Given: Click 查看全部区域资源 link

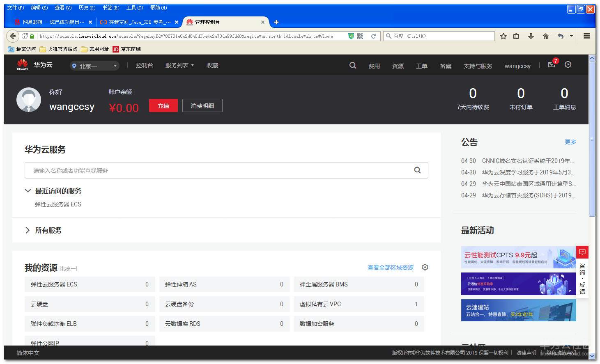Looking at the screenshot, I should pos(391,268).
